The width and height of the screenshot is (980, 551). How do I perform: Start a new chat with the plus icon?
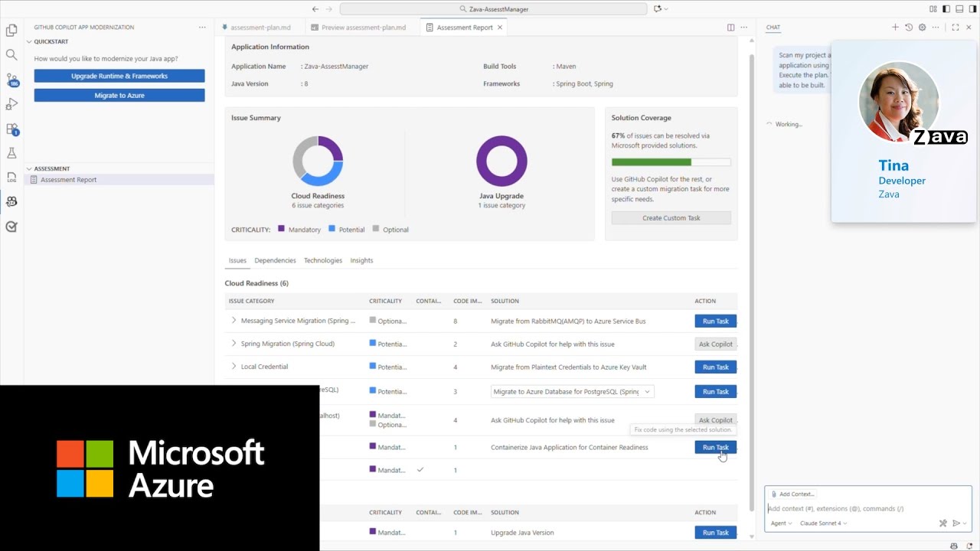point(895,28)
